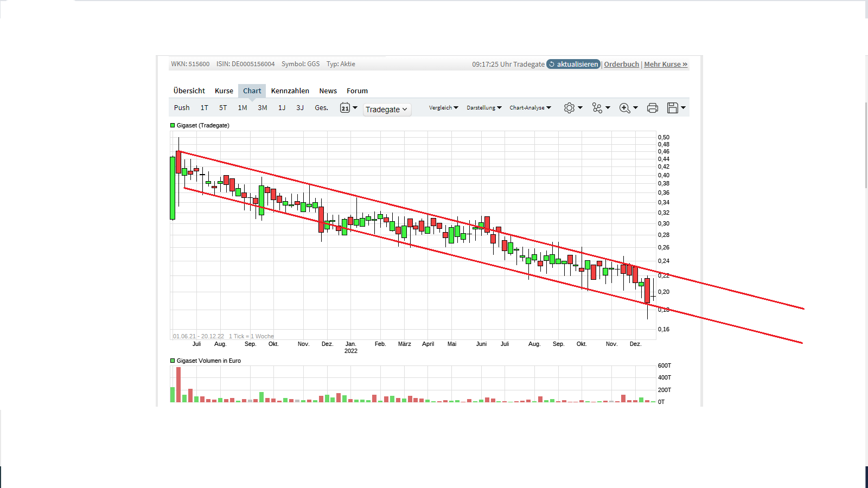Set chart period to 3M
The width and height of the screenshot is (868, 488).
(263, 108)
